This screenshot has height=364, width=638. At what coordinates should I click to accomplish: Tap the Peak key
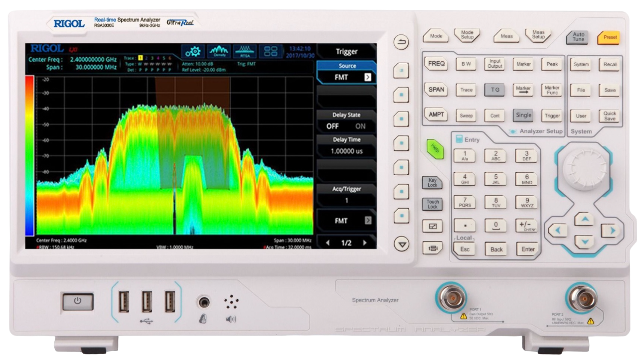tap(552, 64)
